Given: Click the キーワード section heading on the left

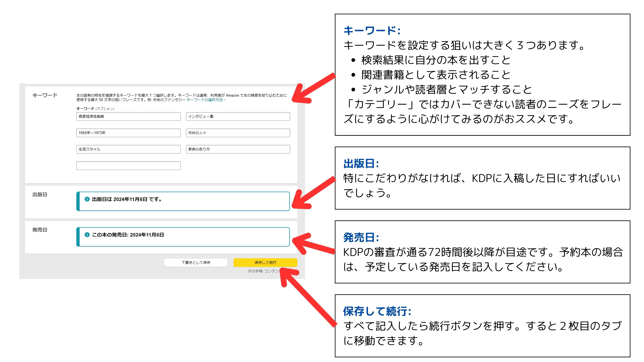Looking at the screenshot, I should pos(45,95).
